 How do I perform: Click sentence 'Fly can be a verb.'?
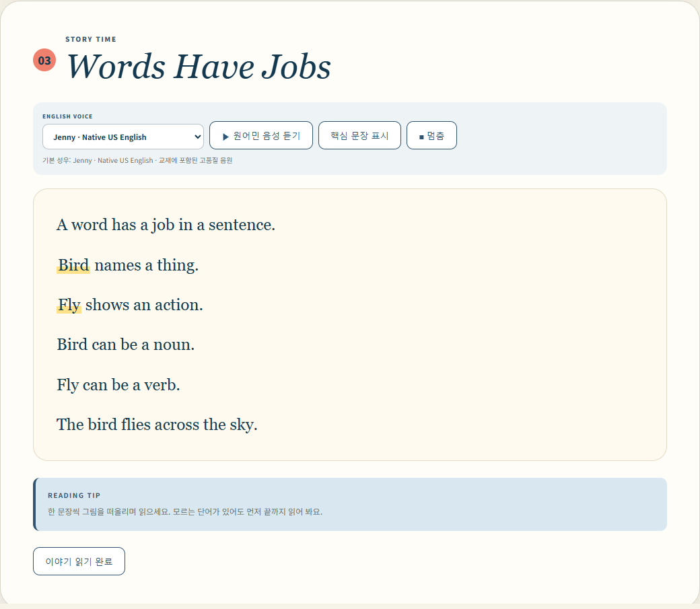pos(118,384)
